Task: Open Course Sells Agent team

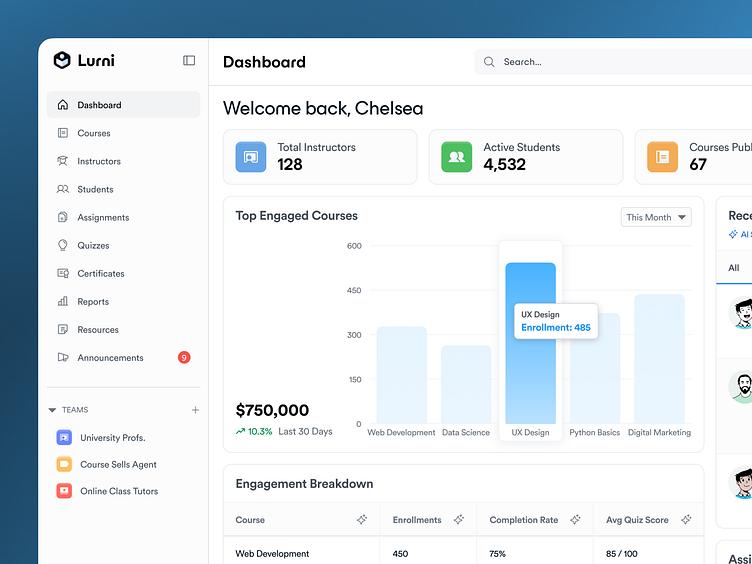Action: pos(123,464)
